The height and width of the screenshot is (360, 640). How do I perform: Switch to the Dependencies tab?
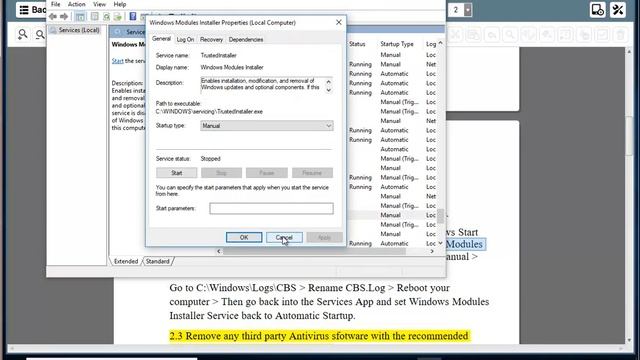[246, 40]
